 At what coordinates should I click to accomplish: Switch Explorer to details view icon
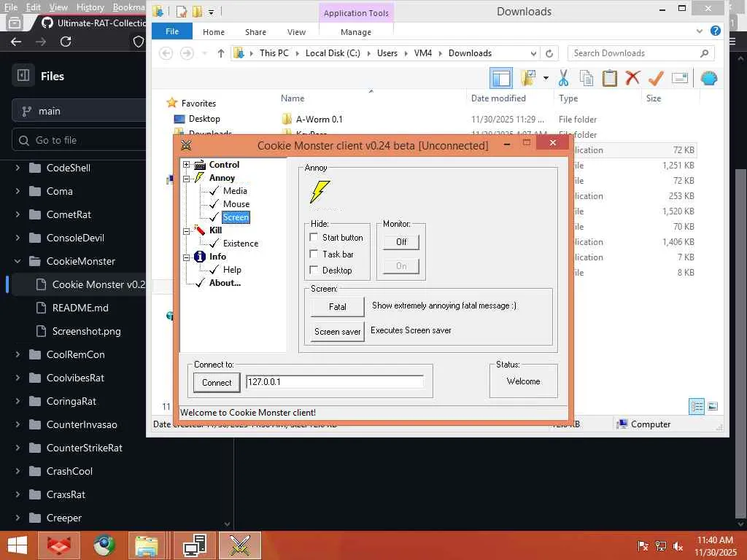coord(697,406)
